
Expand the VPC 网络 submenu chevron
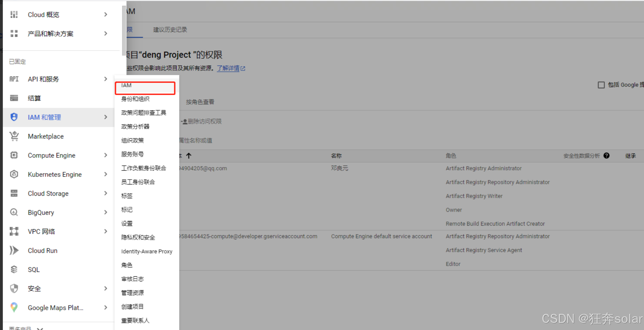105,231
